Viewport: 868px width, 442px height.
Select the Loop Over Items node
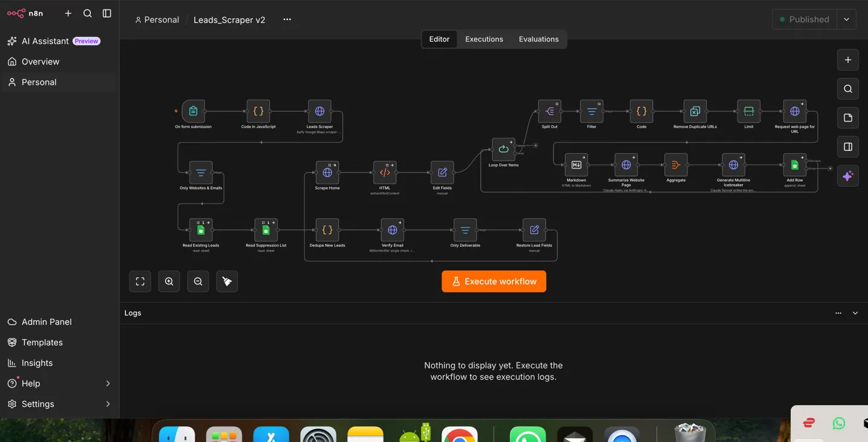[504, 149]
